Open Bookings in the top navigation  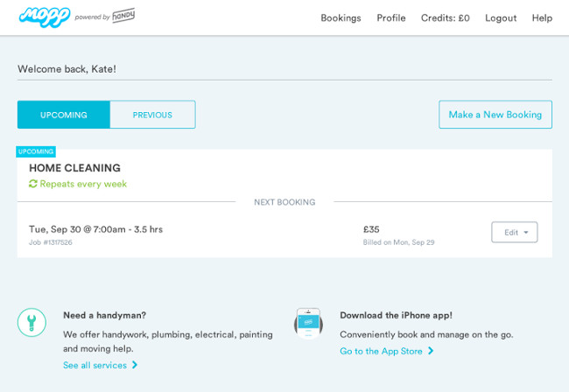(x=341, y=17)
